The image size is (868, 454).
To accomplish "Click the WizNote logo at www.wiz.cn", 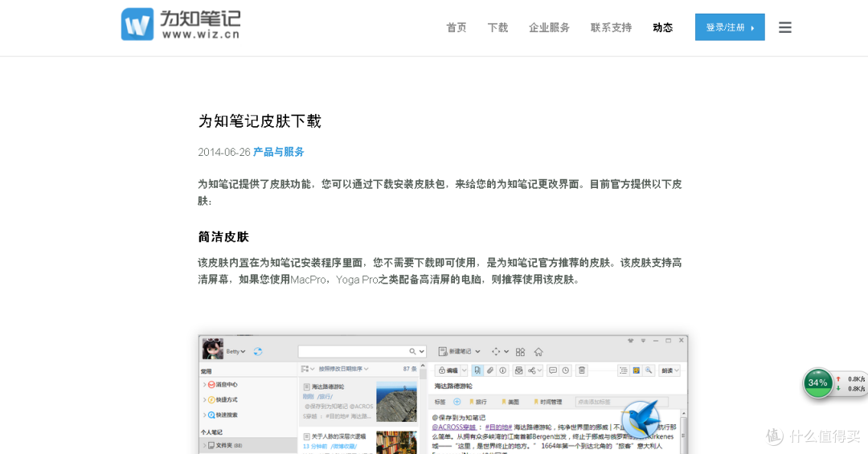I will 181,24.
